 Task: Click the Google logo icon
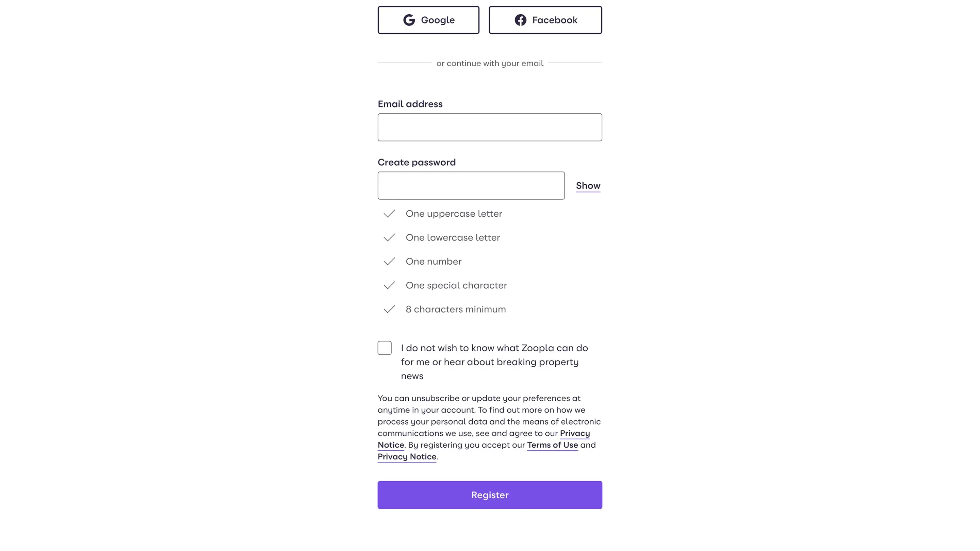tap(409, 20)
